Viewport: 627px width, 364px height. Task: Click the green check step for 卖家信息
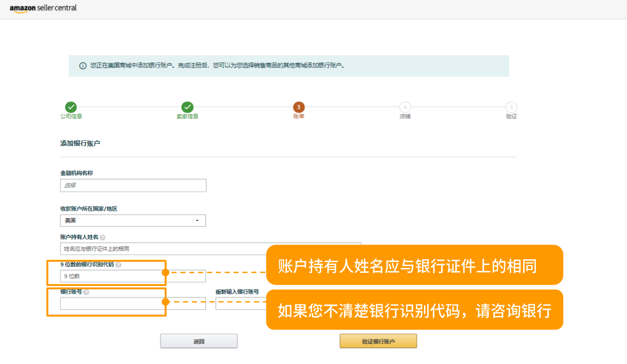[x=187, y=107]
